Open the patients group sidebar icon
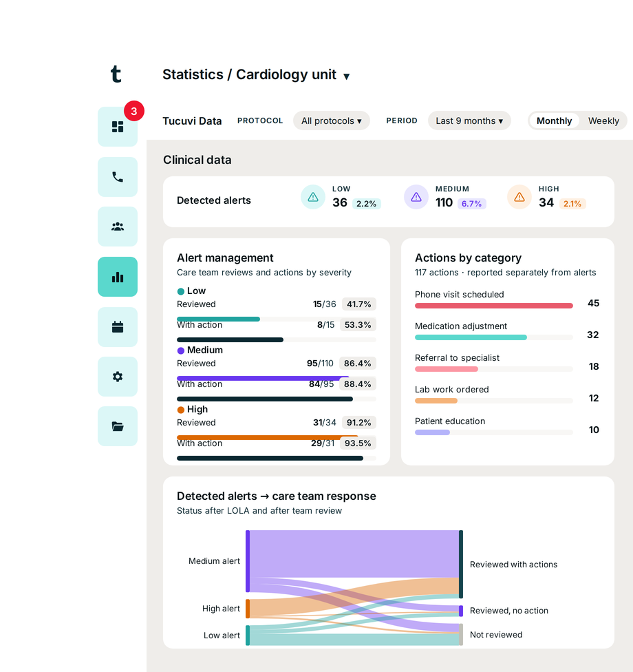The height and width of the screenshot is (672, 633). click(118, 227)
